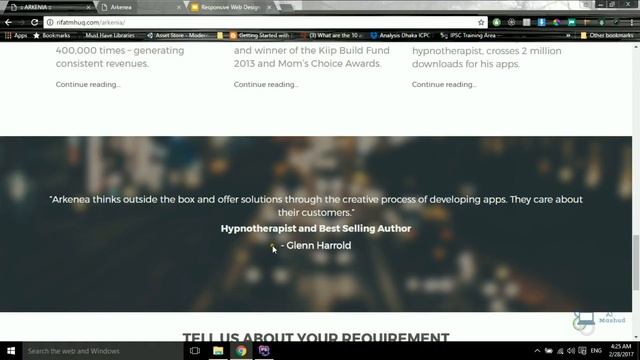Switch to the Arkenea tab
The height and width of the screenshot is (360, 640).
click(x=139, y=7)
